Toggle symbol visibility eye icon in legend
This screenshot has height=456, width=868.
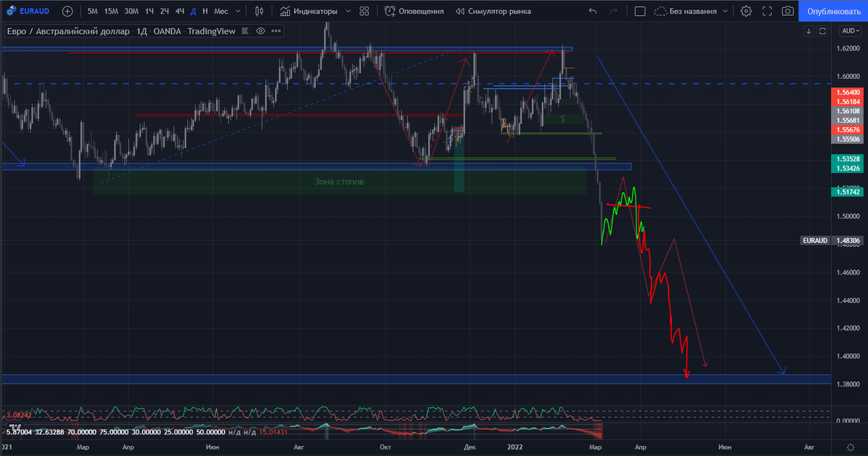click(x=260, y=31)
